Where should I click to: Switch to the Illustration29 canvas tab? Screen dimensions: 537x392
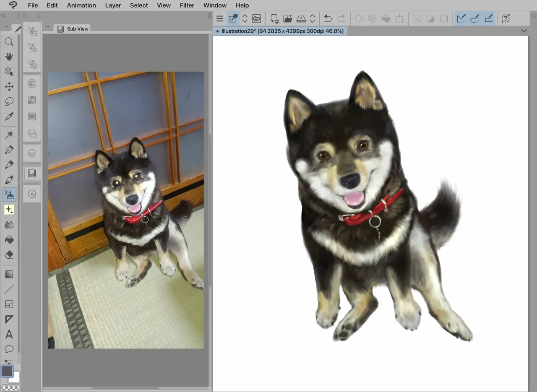tap(280, 31)
